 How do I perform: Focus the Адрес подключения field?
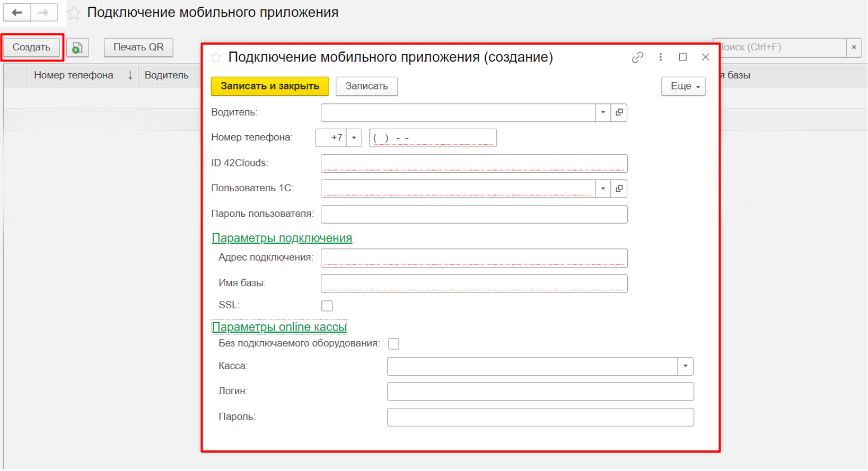[474, 259]
